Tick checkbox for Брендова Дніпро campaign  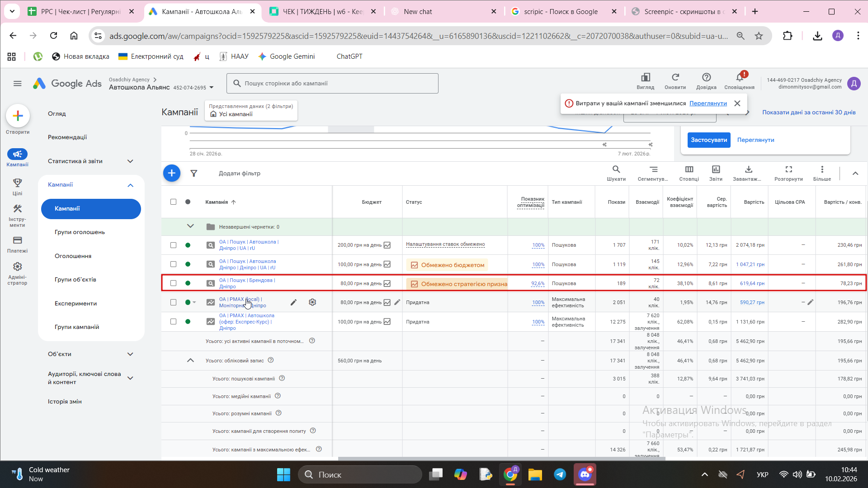point(173,283)
